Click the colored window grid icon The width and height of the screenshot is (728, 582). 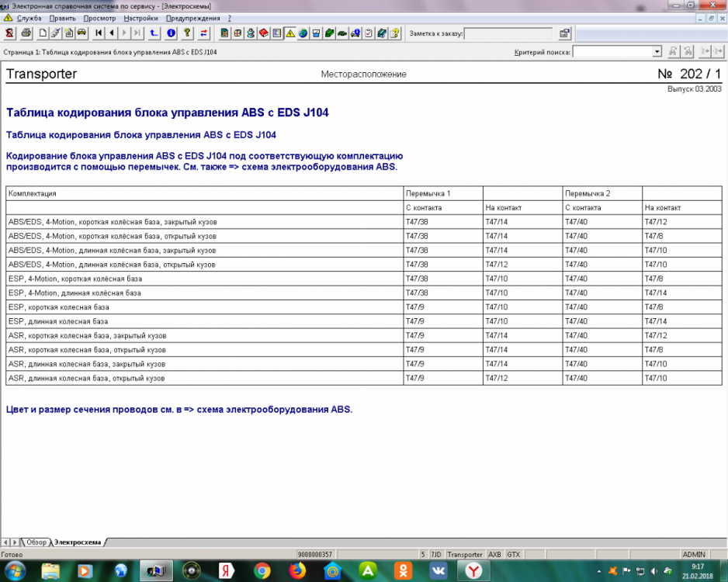(x=237, y=33)
